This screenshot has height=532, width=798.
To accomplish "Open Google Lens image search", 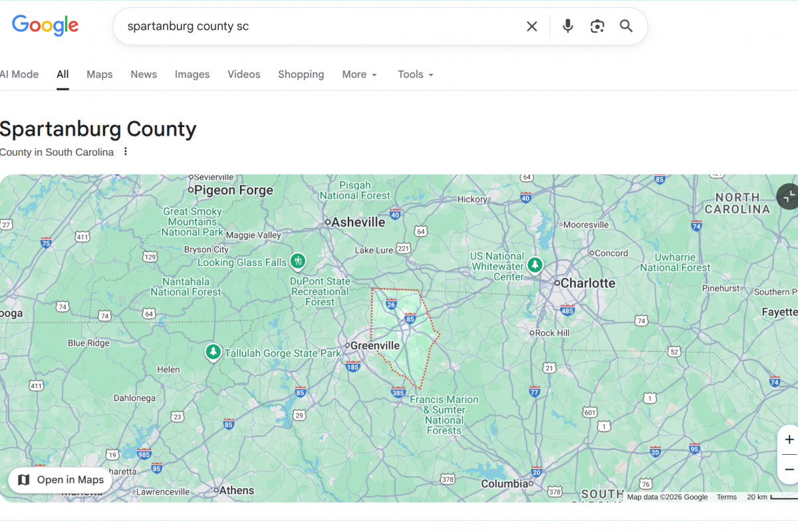I will click(597, 27).
